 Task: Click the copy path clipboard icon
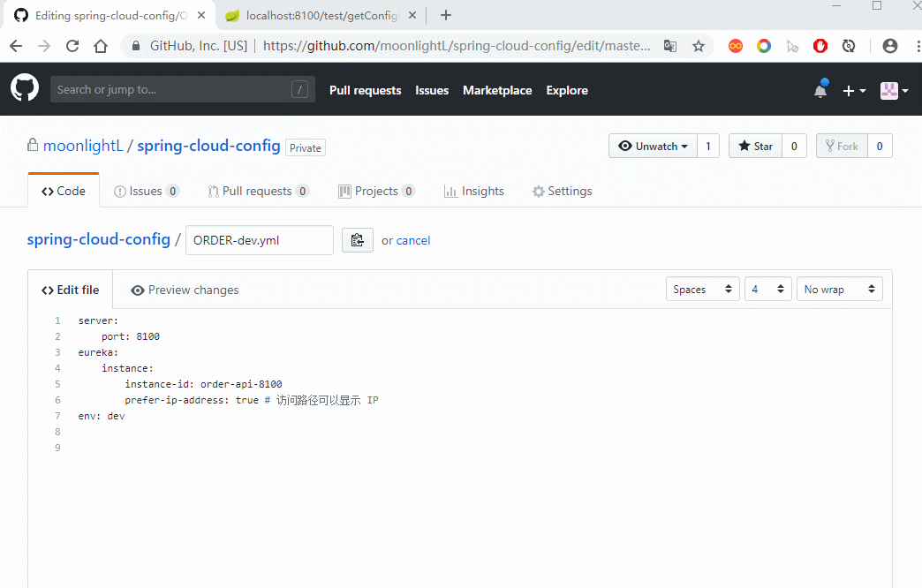click(x=358, y=240)
